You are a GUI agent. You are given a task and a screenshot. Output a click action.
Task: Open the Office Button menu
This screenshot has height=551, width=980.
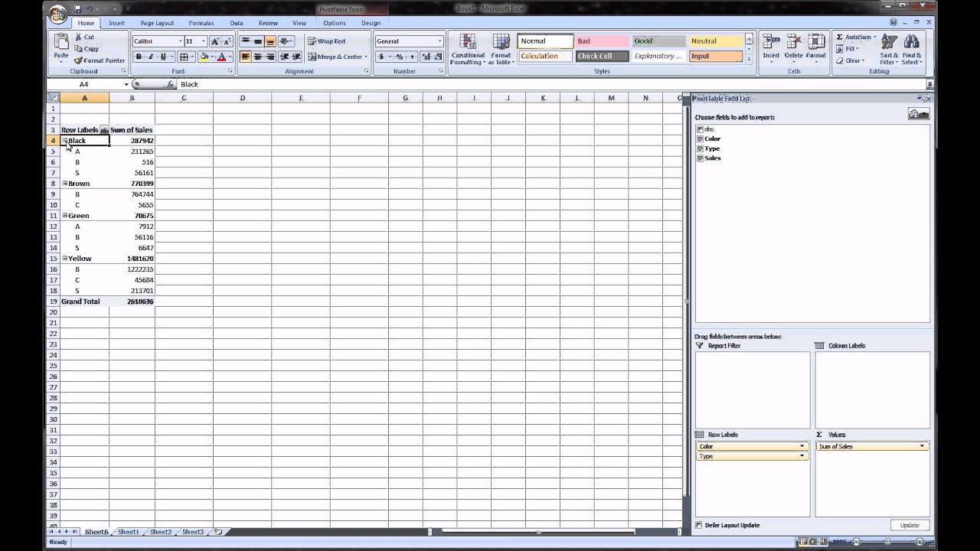pos(57,14)
